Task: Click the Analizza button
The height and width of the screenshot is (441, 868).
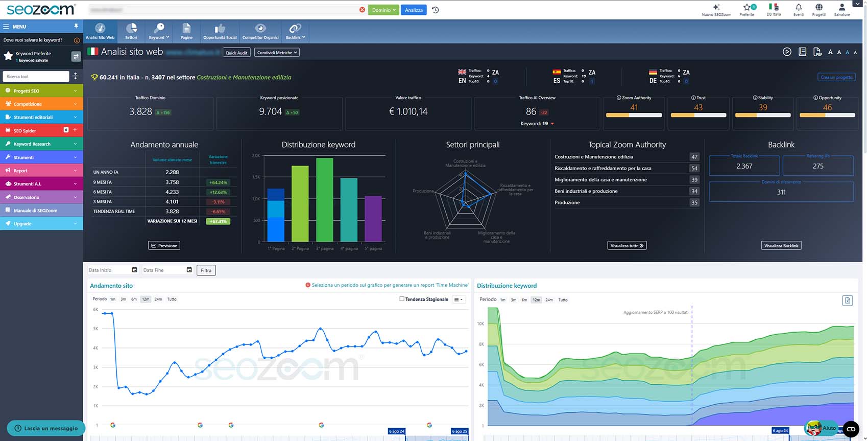Action: (x=414, y=10)
